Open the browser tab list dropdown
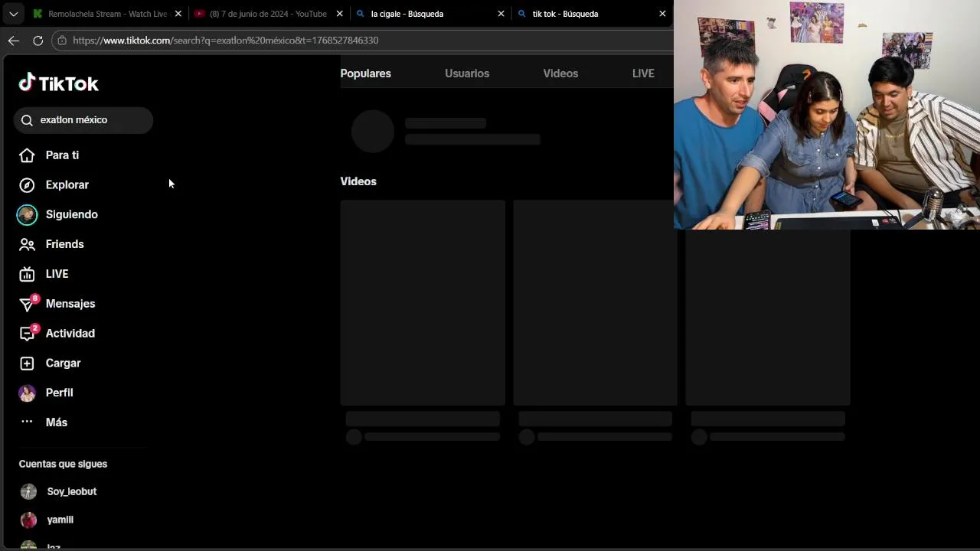 [x=13, y=14]
